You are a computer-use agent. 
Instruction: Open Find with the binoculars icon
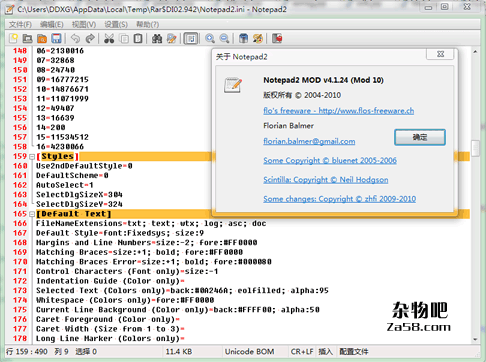(x=157, y=39)
